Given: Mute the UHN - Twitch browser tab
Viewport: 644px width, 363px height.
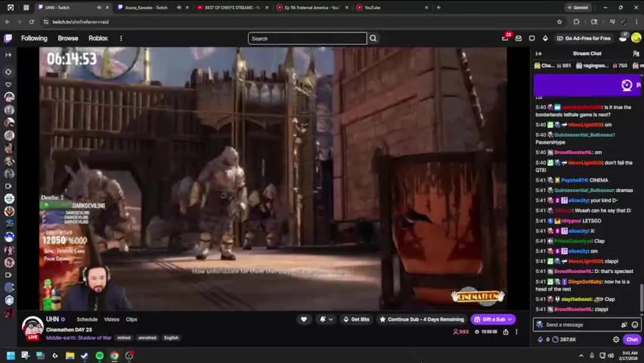Looking at the screenshot, I should click(x=99, y=8).
